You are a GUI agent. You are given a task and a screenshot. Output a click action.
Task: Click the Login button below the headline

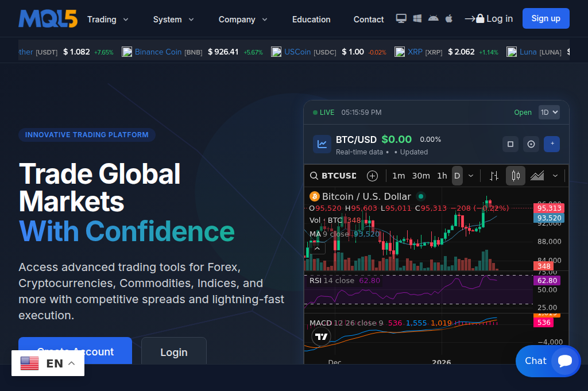(x=173, y=352)
